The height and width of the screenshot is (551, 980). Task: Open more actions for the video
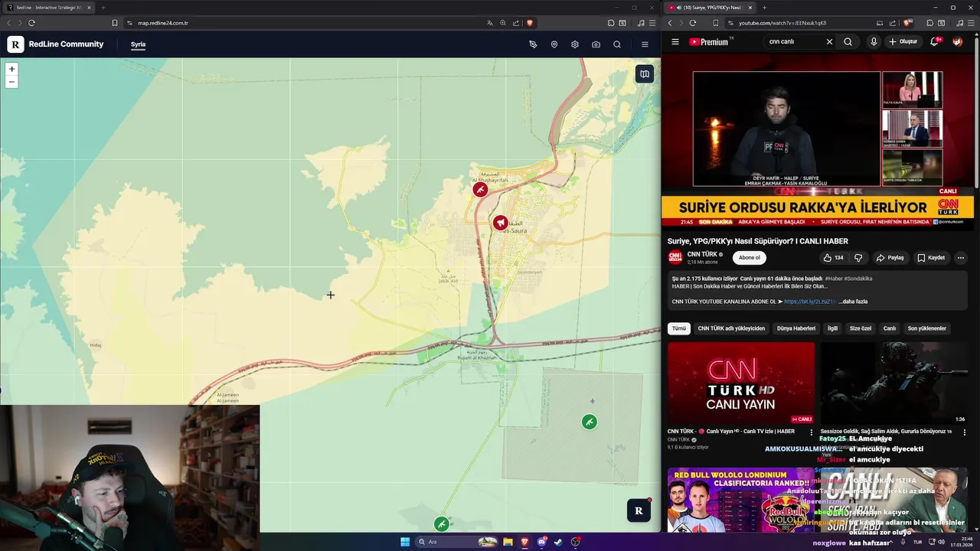960,258
